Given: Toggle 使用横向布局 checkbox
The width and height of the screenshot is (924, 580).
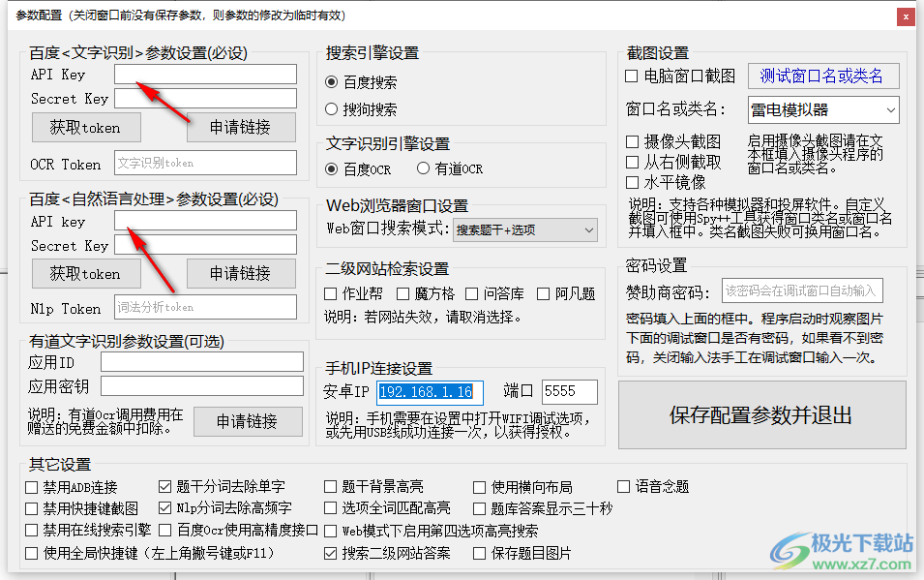Looking at the screenshot, I should coord(480,487).
